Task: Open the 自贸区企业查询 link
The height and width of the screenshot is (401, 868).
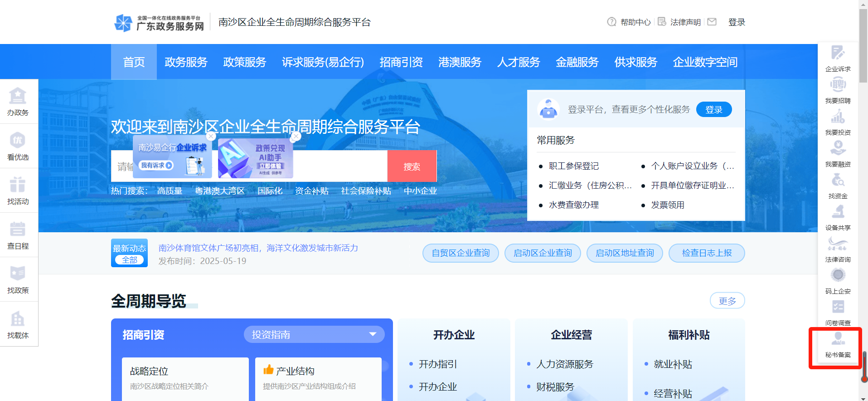Action: pos(461,253)
